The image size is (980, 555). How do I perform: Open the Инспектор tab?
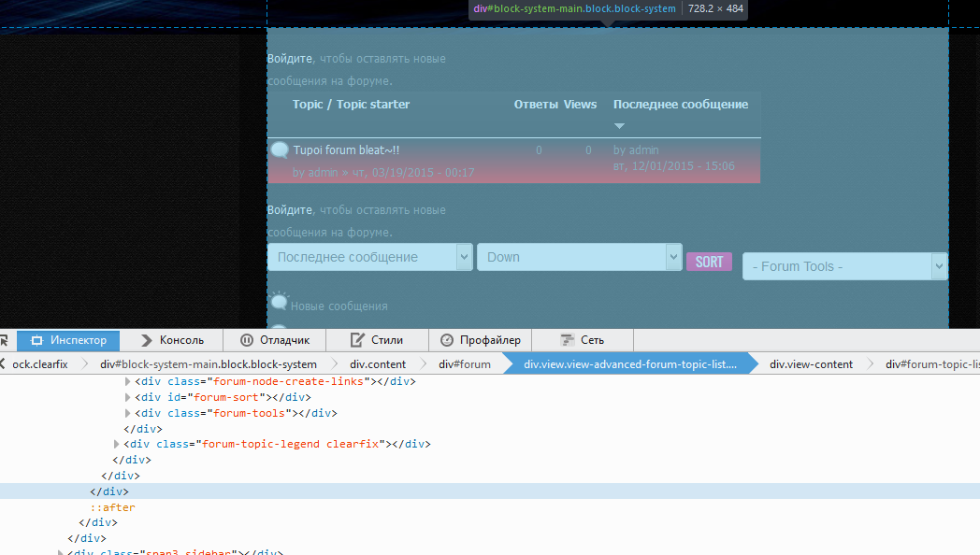68,340
